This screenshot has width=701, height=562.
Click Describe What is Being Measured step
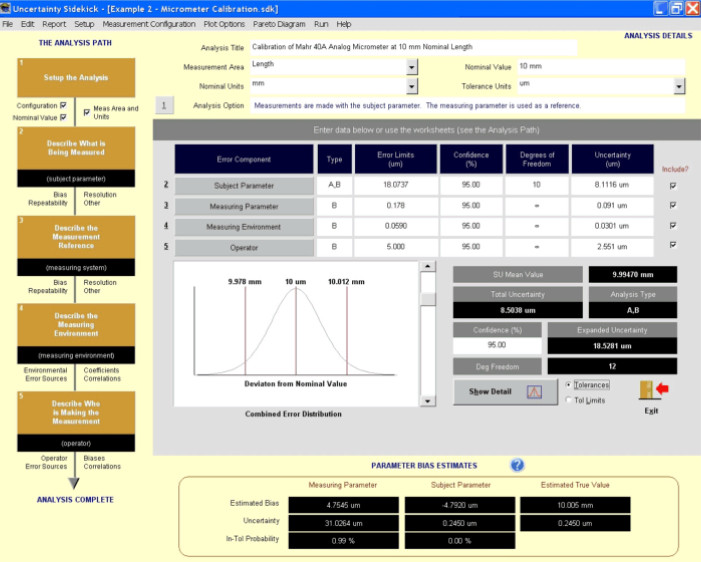[x=76, y=148]
